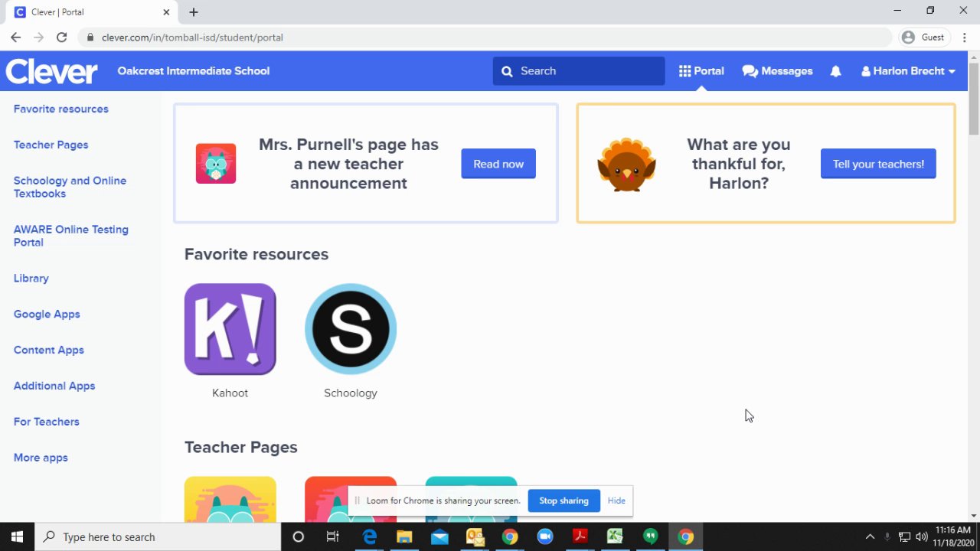Select Additional Apps in the sidebar
This screenshot has height=551, width=980.
tap(54, 386)
